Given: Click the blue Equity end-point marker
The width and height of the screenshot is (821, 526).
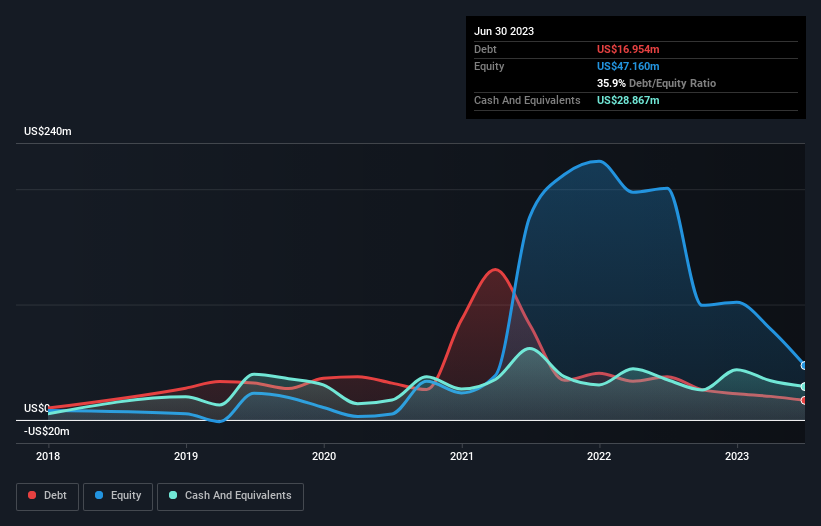Looking at the screenshot, I should tap(804, 365).
